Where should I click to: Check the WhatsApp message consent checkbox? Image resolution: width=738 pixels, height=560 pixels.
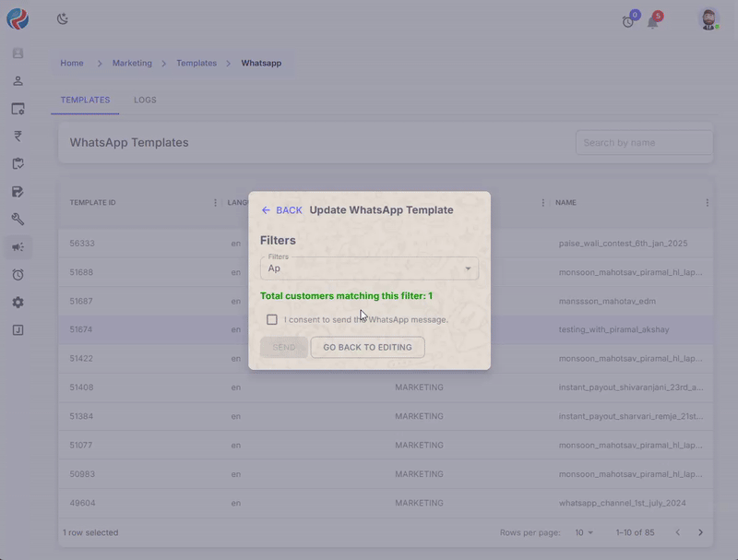272,320
